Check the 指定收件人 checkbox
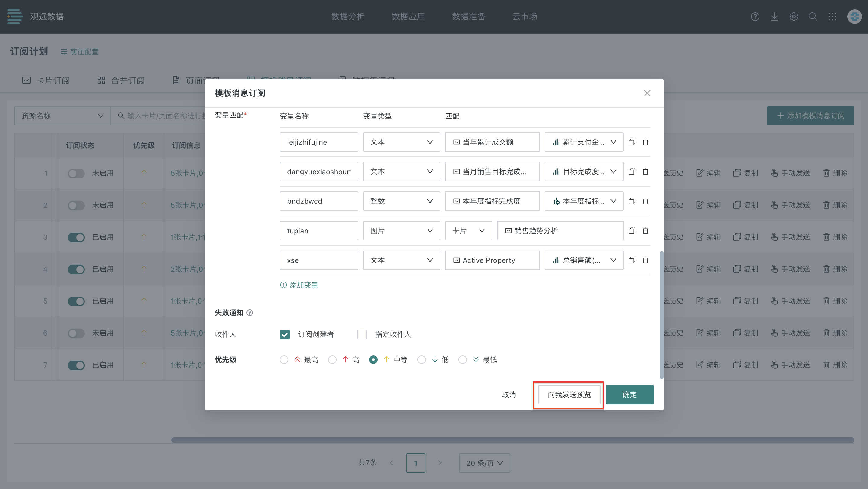 pos(362,334)
